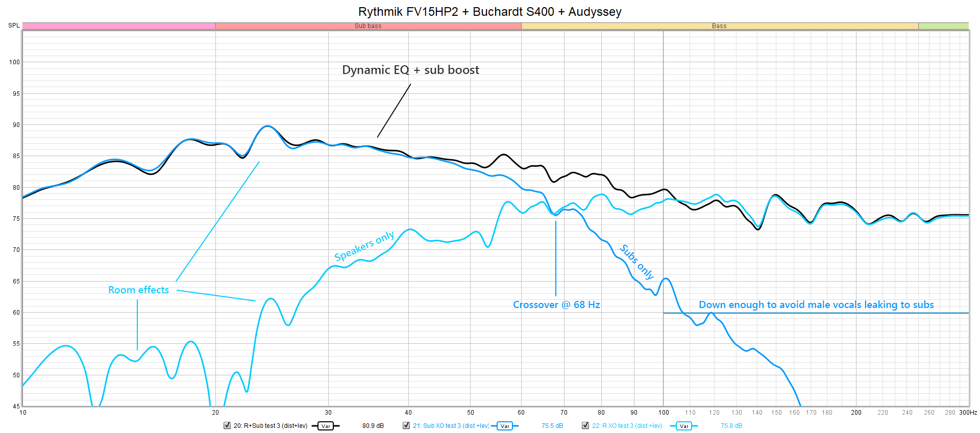Select the Room effects annotation
This screenshot has width=980, height=433.
pos(138,290)
